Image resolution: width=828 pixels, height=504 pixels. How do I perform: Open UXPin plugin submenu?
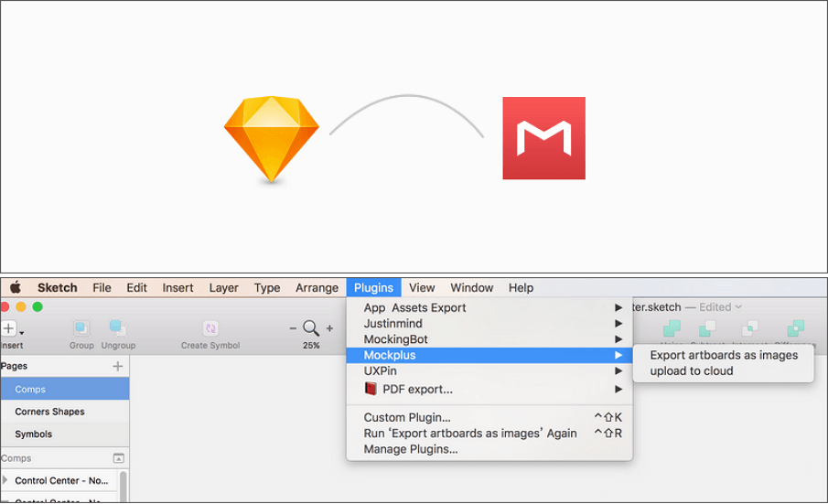point(489,371)
